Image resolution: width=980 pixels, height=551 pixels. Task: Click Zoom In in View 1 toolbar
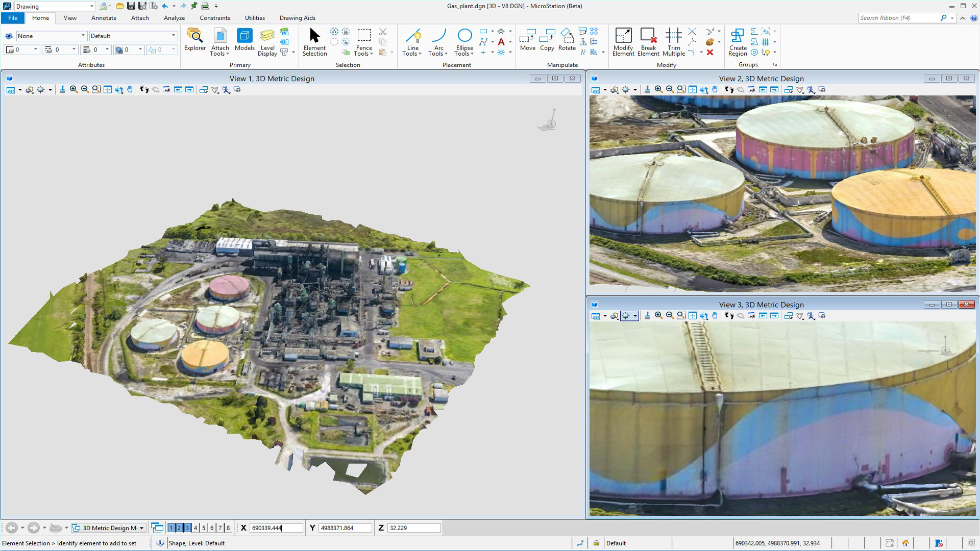(73, 89)
